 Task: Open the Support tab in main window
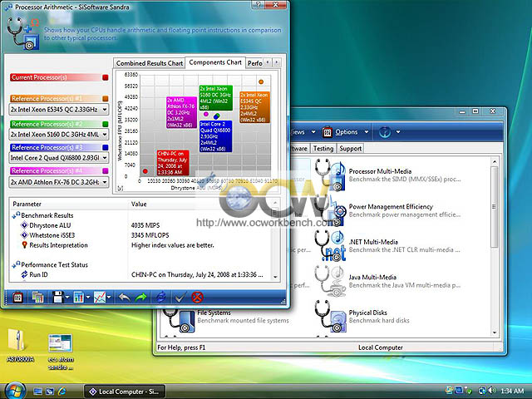point(350,148)
